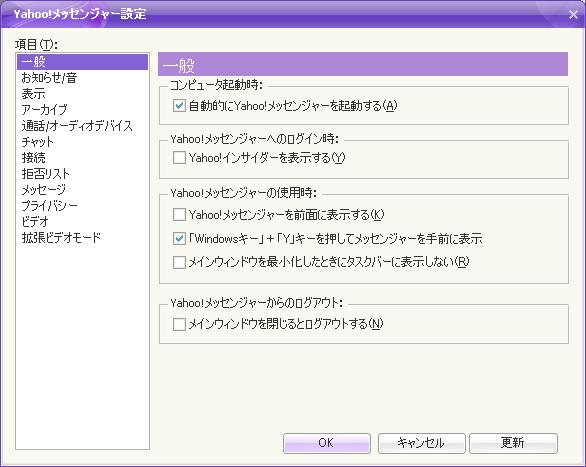The height and width of the screenshot is (467, 586).
Task: Select メッセージ category in list
Action: click(x=82, y=190)
